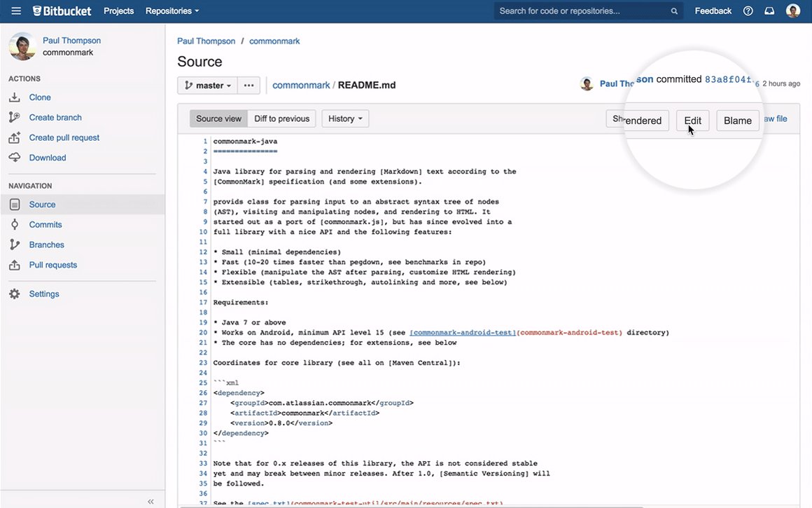Click the Blame button
Image resolution: width=812 pixels, height=508 pixels.
tap(737, 121)
